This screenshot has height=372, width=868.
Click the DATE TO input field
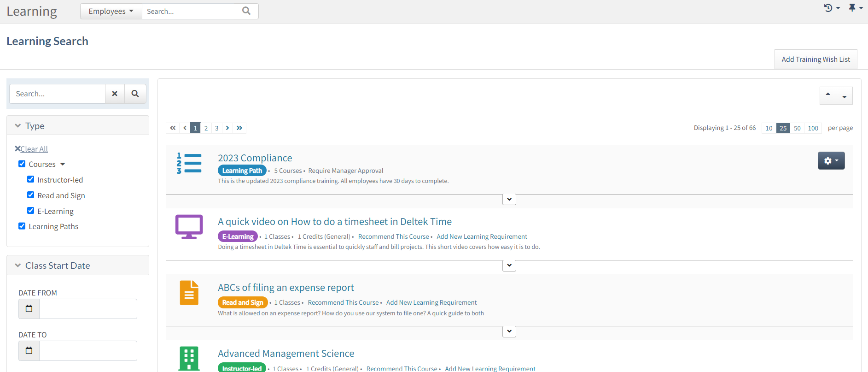[x=88, y=351]
